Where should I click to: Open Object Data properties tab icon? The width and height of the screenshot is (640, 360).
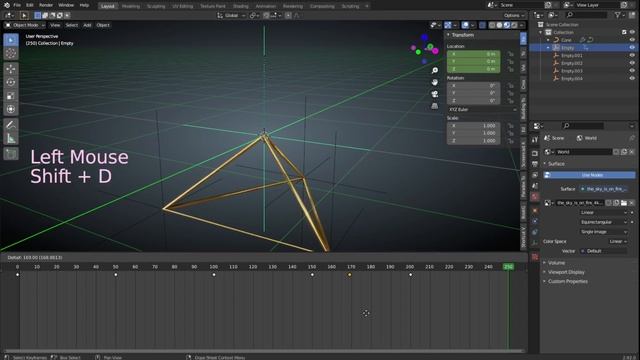(535, 243)
